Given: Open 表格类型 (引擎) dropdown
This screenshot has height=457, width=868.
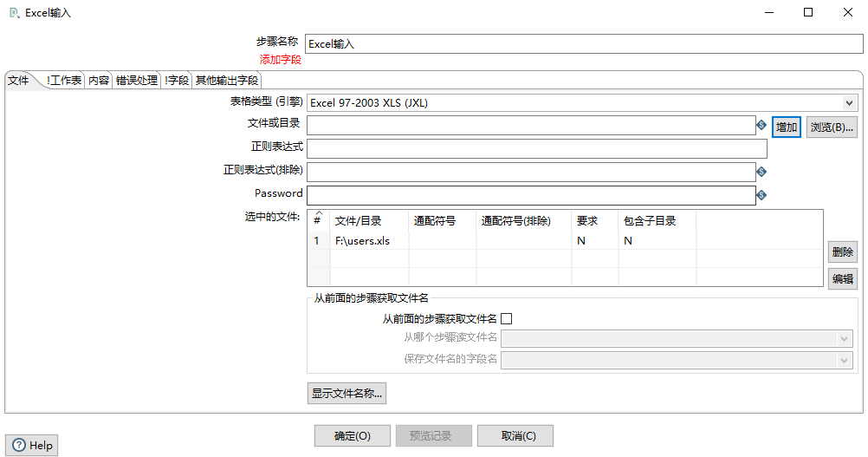Looking at the screenshot, I should click(849, 103).
